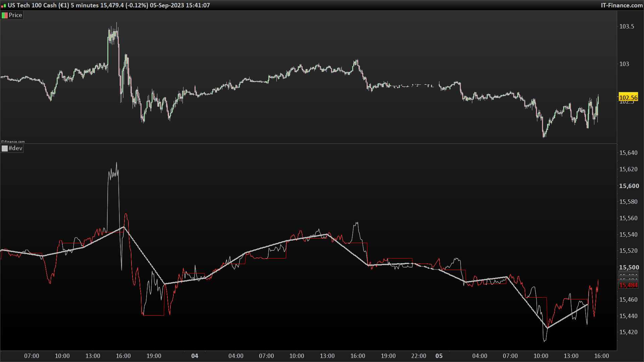Click the 04 date marker on time axis
Image resolution: width=644 pixels, height=362 pixels.
pyautogui.click(x=195, y=356)
